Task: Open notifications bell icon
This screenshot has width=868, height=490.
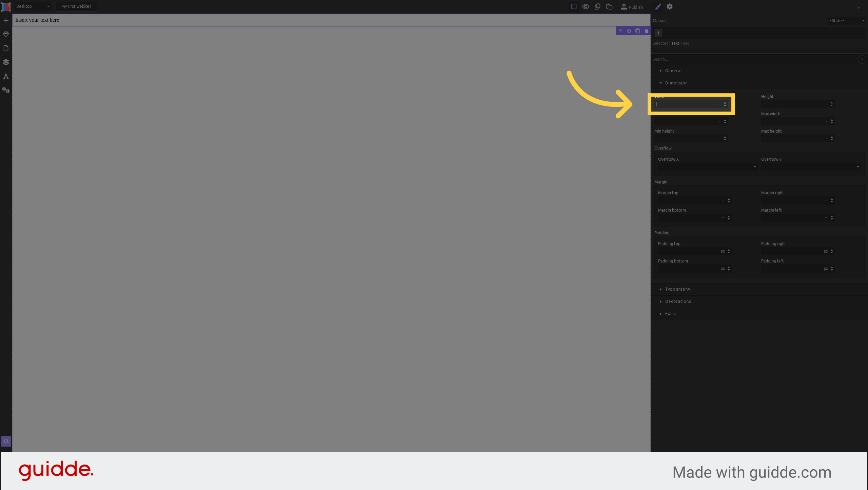Action: (6, 441)
